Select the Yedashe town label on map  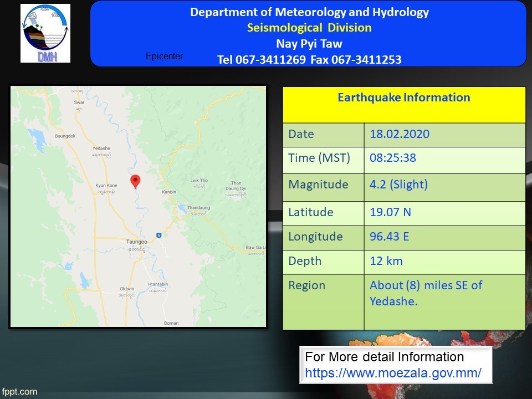click(x=102, y=149)
